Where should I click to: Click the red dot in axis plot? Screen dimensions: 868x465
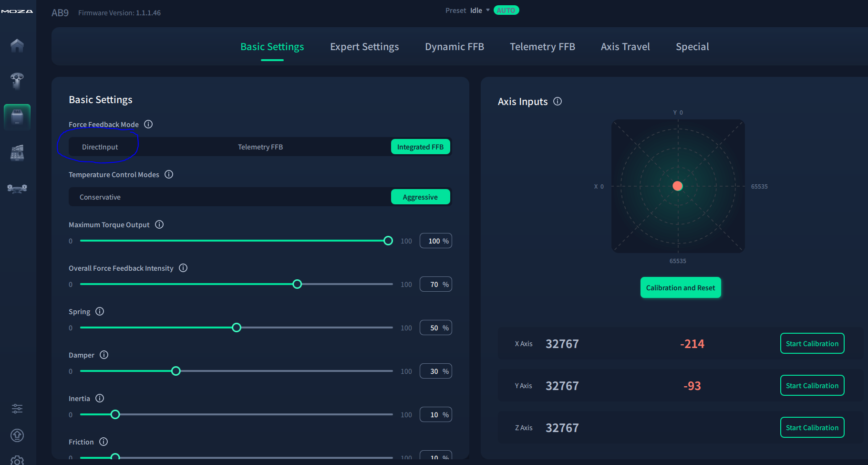[x=678, y=186]
